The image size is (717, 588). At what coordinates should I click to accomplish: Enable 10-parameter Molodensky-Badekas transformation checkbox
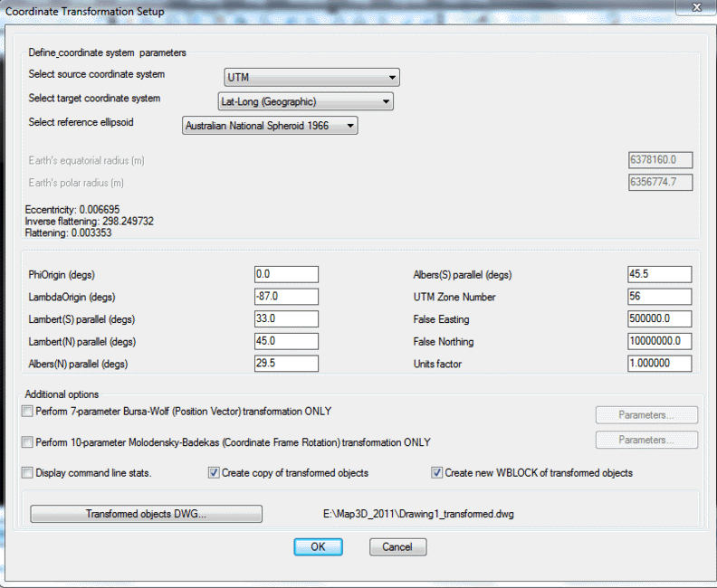[x=26, y=442]
